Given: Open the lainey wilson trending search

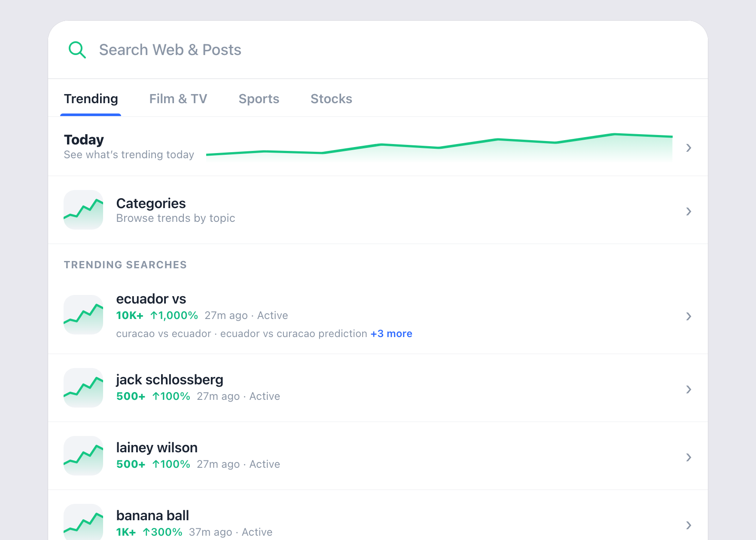Looking at the screenshot, I should click(378, 456).
